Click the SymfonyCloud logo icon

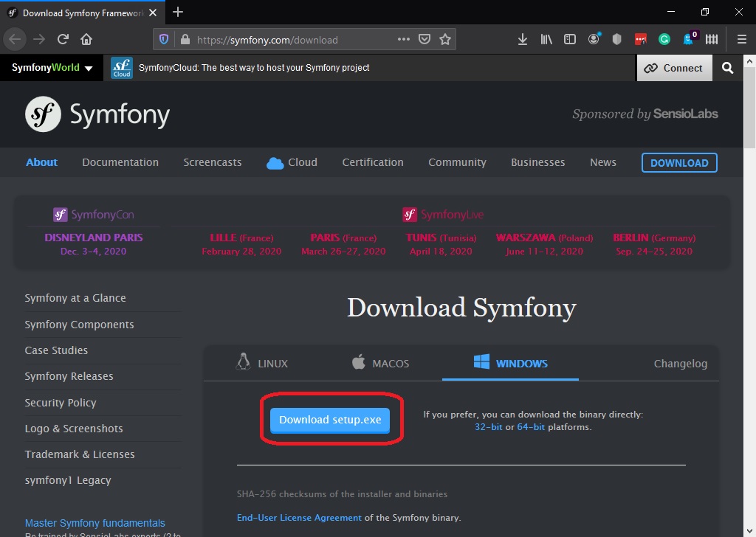coord(122,68)
